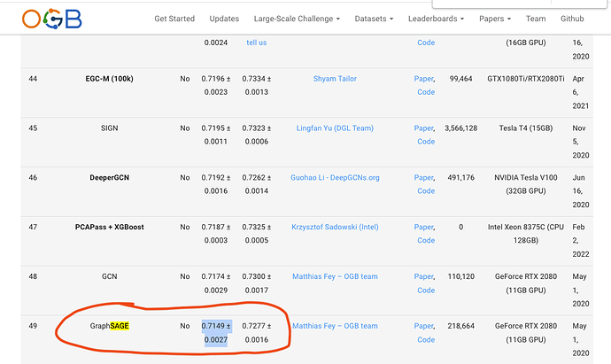
Task: Open the Leaderboards dropdown menu
Action: pyautogui.click(x=436, y=19)
